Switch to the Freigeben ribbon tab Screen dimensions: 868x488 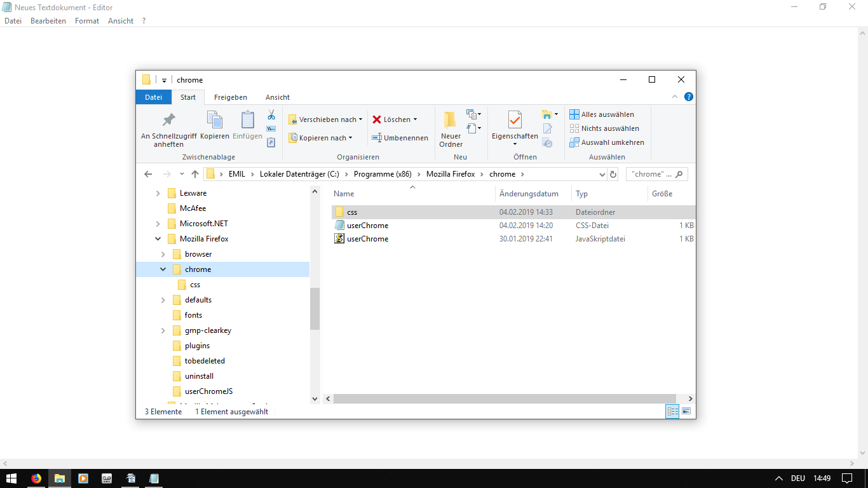tap(230, 97)
